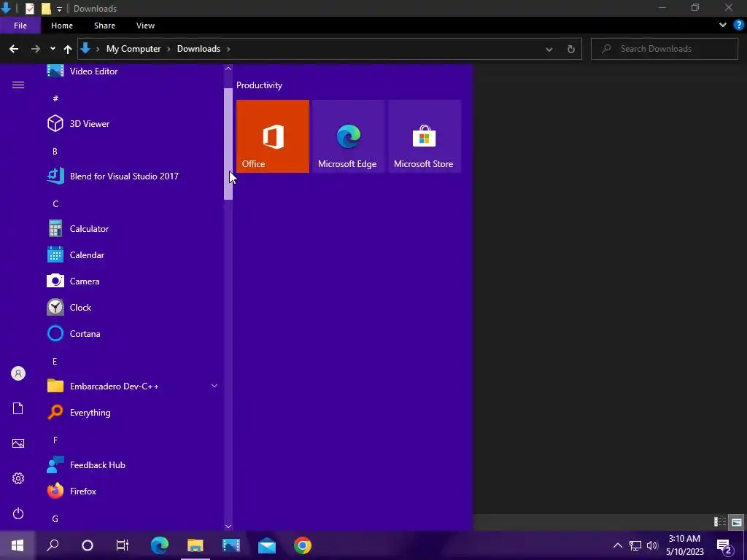Go forward in Explorer navigation
The image size is (747, 560).
pyautogui.click(x=36, y=49)
